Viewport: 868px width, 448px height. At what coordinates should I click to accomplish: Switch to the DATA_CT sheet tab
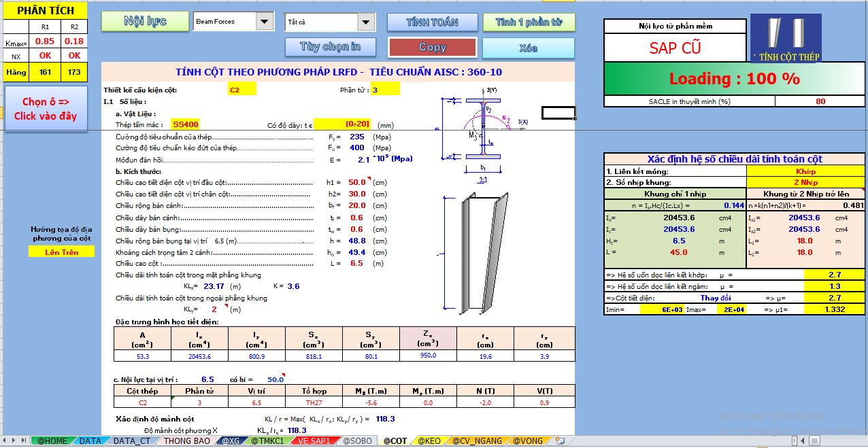[x=131, y=441]
